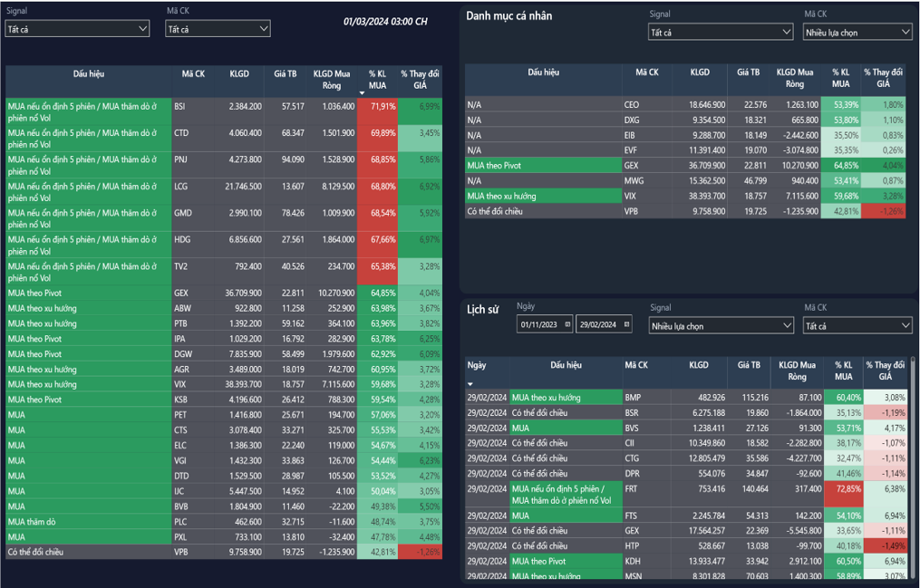Open Signal dropdown in Danh mục cá nhân panel

tap(786, 33)
